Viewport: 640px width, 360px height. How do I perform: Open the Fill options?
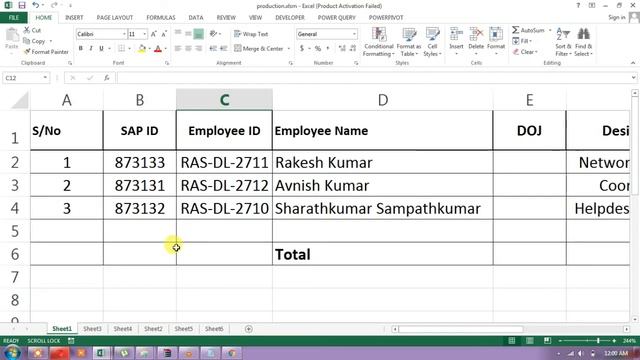point(522,41)
